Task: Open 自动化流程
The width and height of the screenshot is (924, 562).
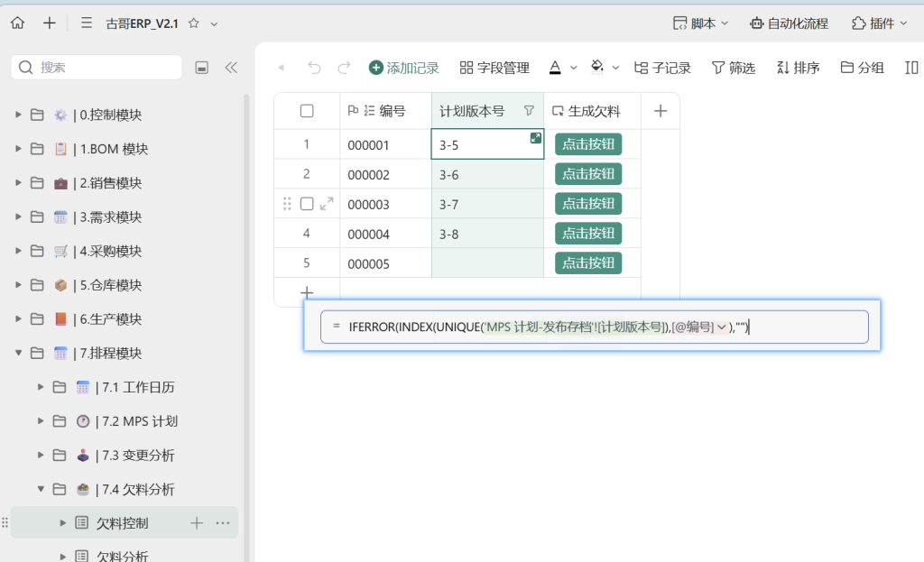Action: (789, 23)
